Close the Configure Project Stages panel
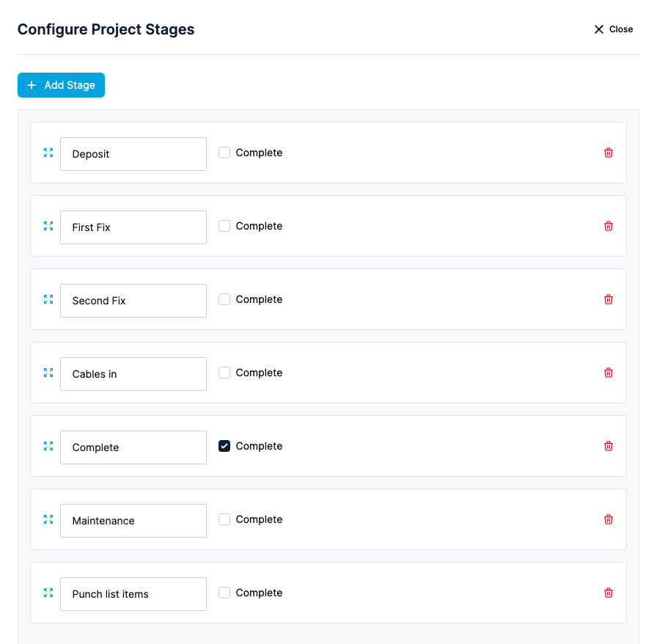This screenshot has width=654, height=644. (614, 29)
